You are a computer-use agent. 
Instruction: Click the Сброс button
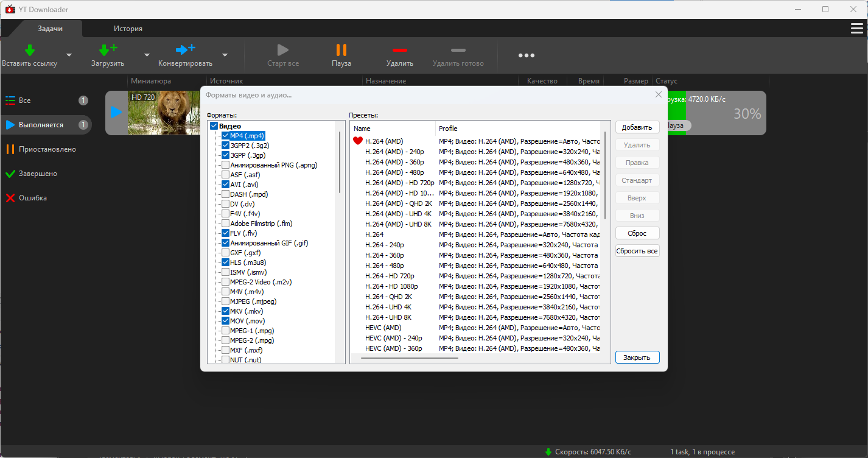click(x=637, y=233)
